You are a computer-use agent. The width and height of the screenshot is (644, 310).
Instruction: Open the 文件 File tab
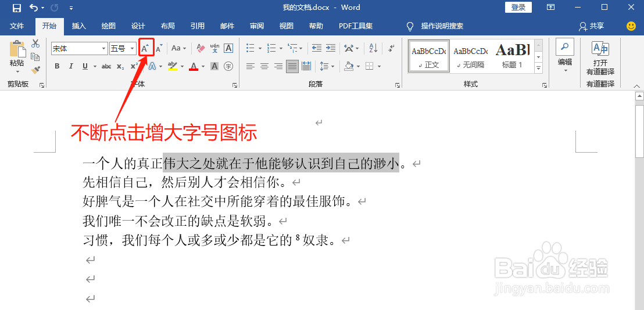coord(17,26)
